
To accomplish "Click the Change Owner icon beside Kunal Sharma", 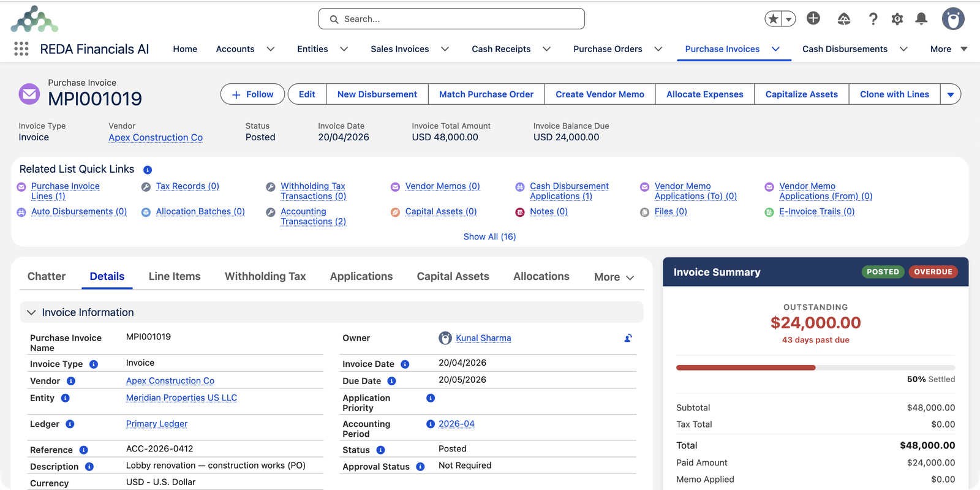I will coord(628,338).
